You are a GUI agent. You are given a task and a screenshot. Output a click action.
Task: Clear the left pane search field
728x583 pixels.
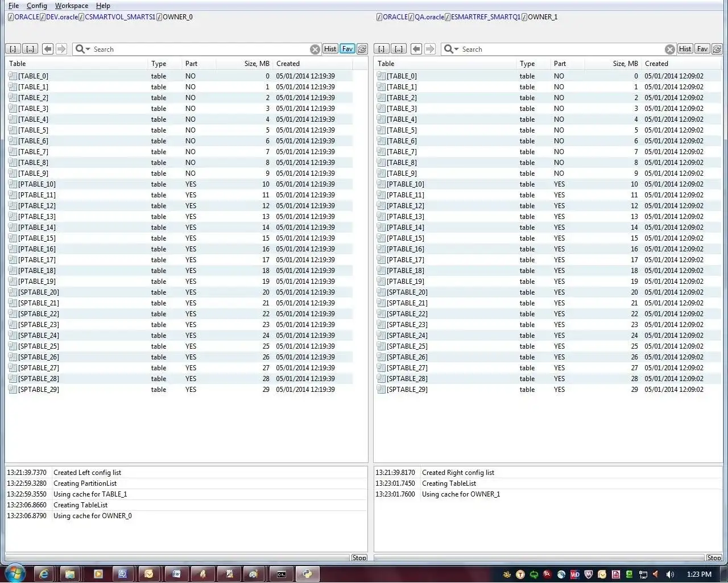tap(315, 49)
